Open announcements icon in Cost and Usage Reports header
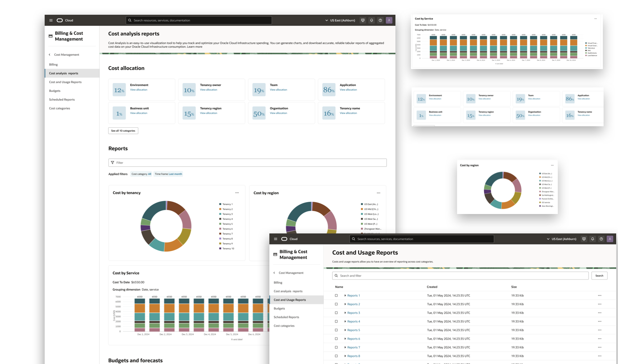Viewport: 618px width, 364px height. click(584, 239)
